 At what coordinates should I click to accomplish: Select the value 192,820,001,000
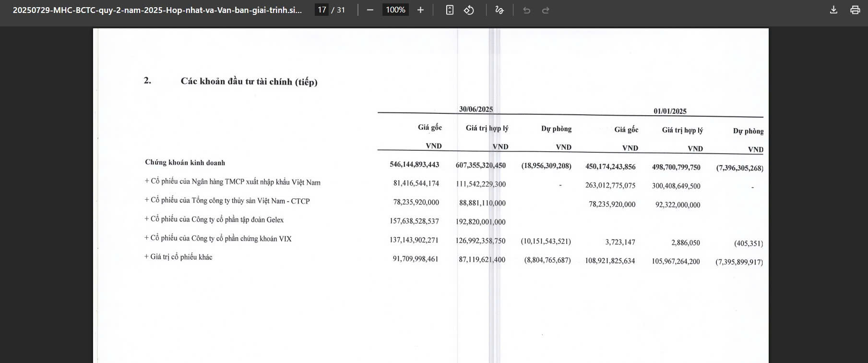click(x=481, y=222)
